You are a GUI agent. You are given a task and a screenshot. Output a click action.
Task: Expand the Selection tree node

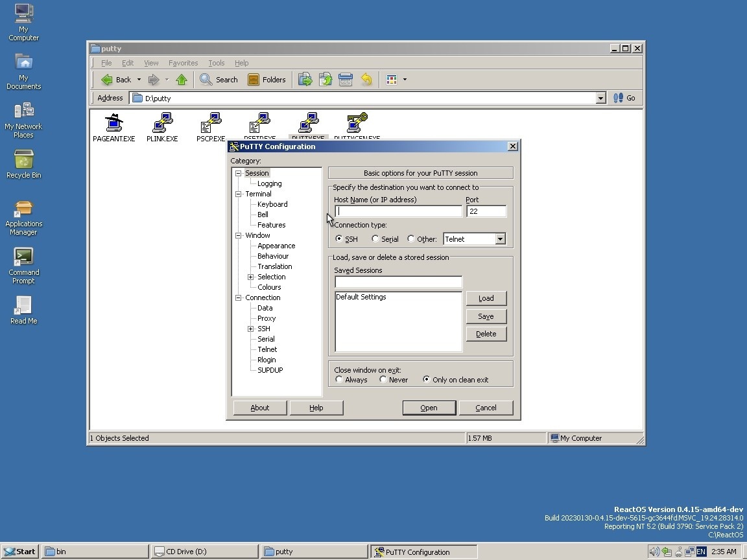(250, 277)
